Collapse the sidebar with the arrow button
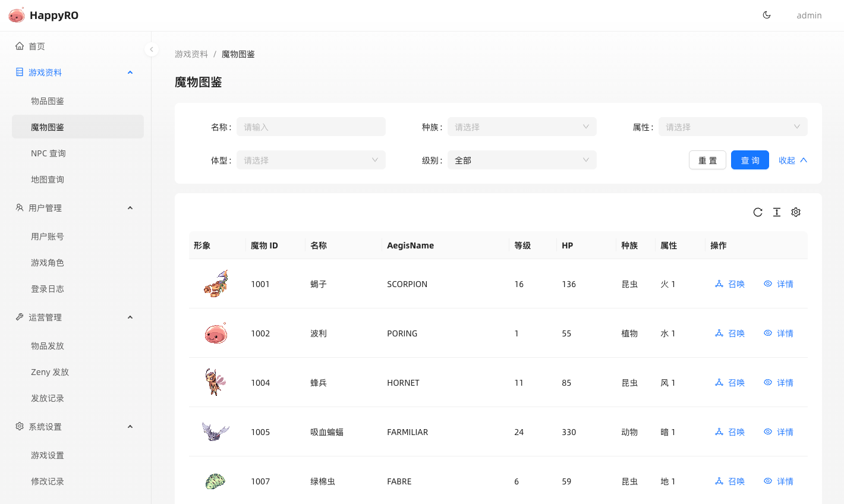 (x=152, y=49)
